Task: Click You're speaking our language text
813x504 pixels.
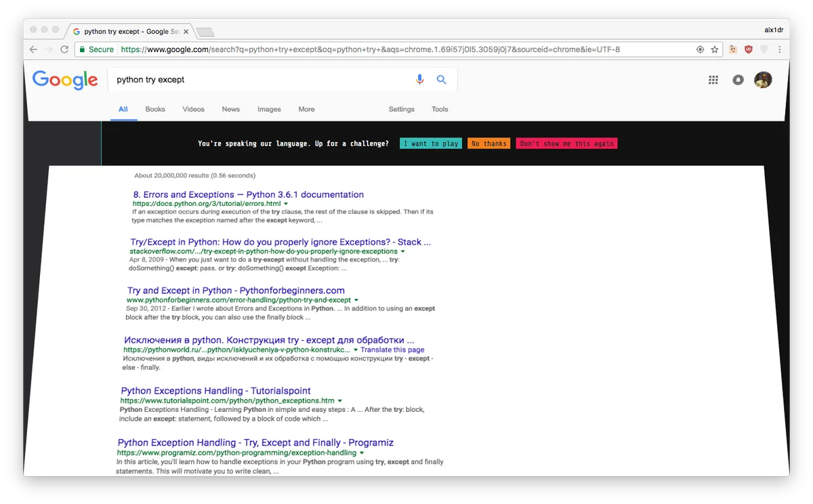Action: coord(293,144)
